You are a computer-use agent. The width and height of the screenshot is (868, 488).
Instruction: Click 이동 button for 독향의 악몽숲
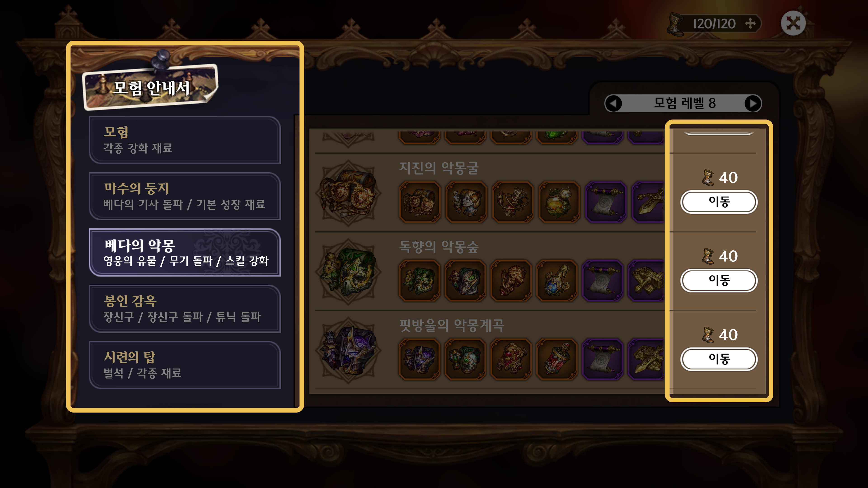point(719,280)
